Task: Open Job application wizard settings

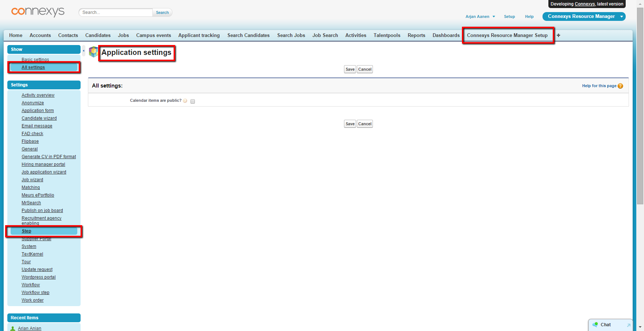Action: click(44, 172)
